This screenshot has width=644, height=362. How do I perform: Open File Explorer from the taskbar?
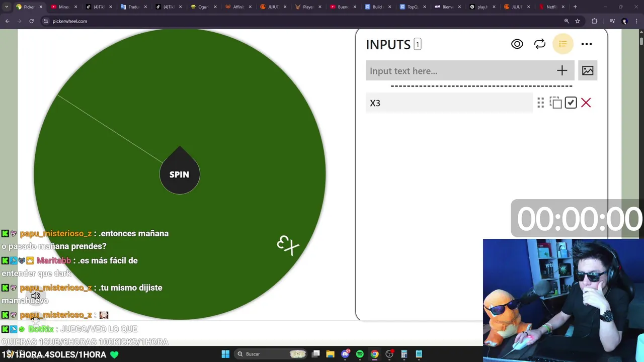pos(330,354)
